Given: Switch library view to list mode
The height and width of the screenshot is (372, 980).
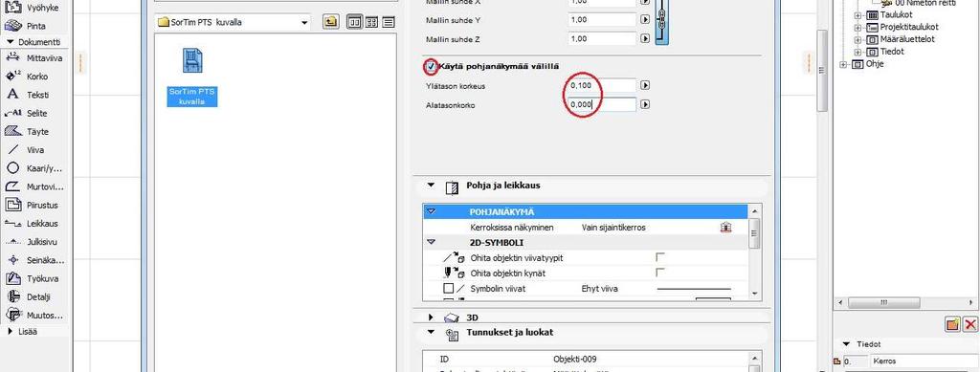Looking at the screenshot, I should click(389, 22).
